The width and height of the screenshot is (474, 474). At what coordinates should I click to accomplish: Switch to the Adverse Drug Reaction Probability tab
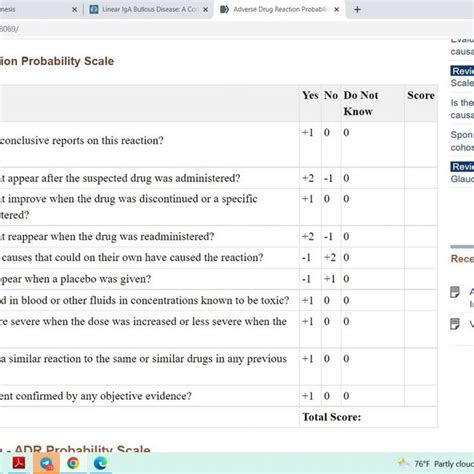tap(280, 9)
